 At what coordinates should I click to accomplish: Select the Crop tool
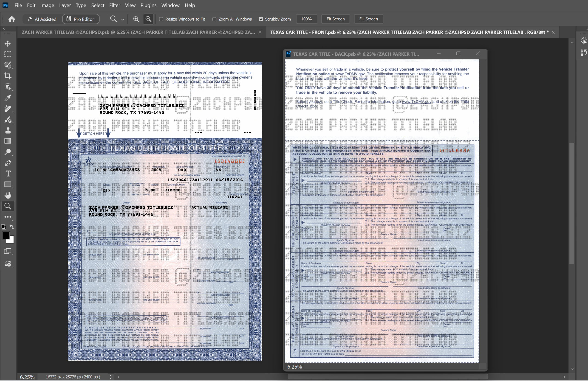(8, 76)
